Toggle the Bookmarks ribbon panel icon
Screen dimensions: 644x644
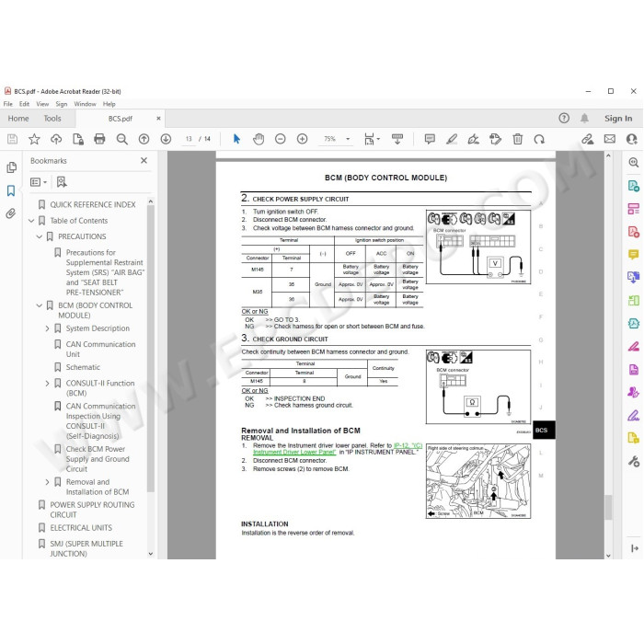[x=11, y=190]
